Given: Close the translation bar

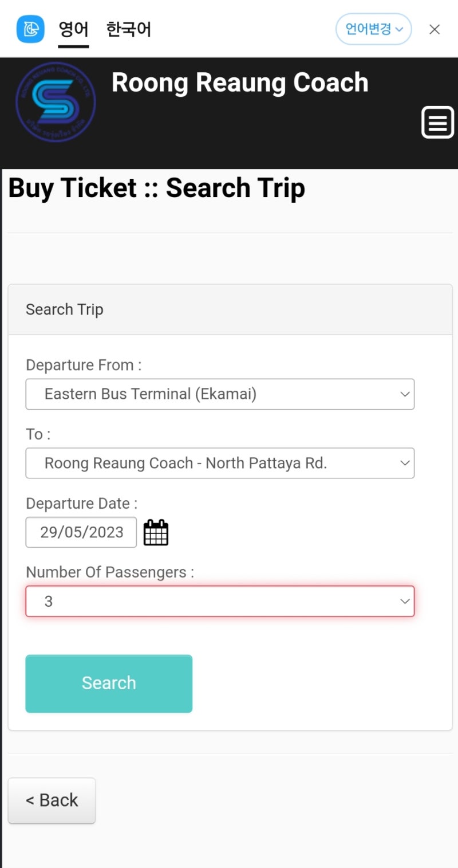Looking at the screenshot, I should pos(435,29).
